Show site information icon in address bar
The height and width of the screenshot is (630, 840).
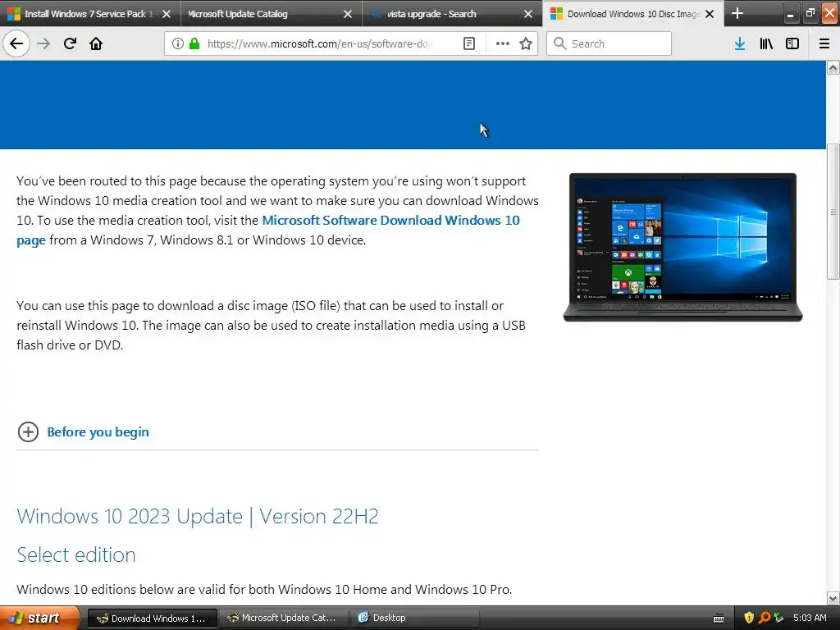[x=178, y=43]
